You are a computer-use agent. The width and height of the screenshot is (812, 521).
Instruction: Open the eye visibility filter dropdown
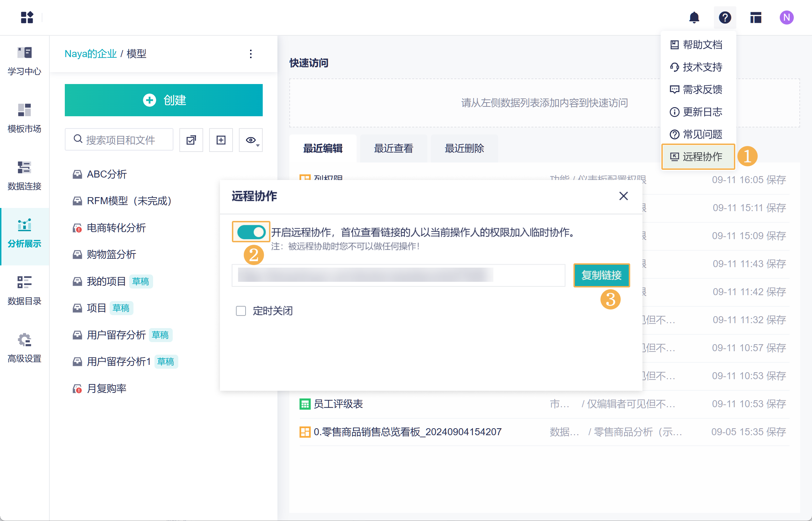tap(251, 140)
